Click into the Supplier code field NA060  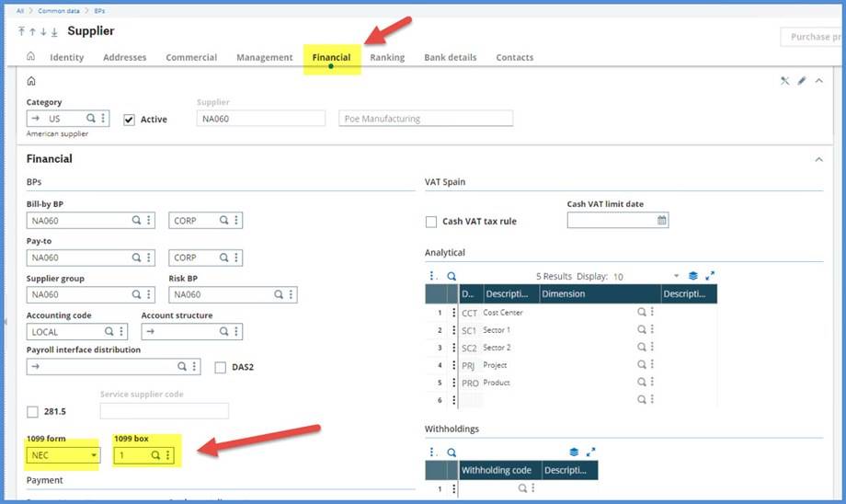point(260,119)
